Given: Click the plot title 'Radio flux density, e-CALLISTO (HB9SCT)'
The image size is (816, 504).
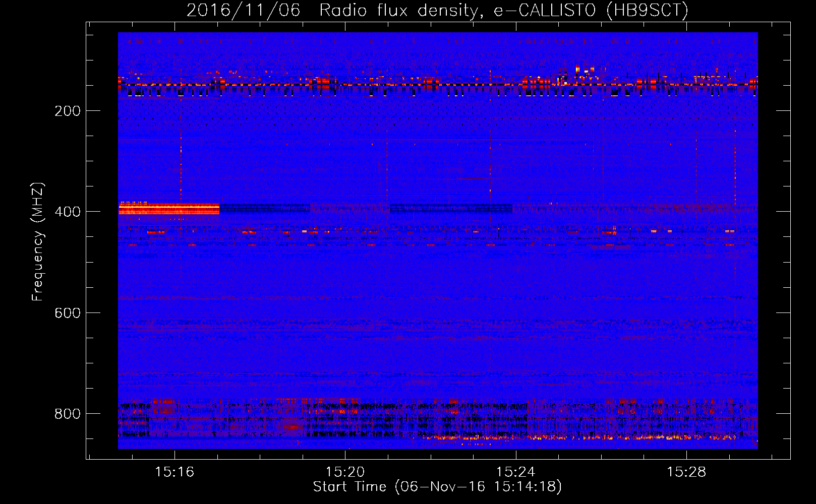Looking at the screenshot, I should click(503, 10).
